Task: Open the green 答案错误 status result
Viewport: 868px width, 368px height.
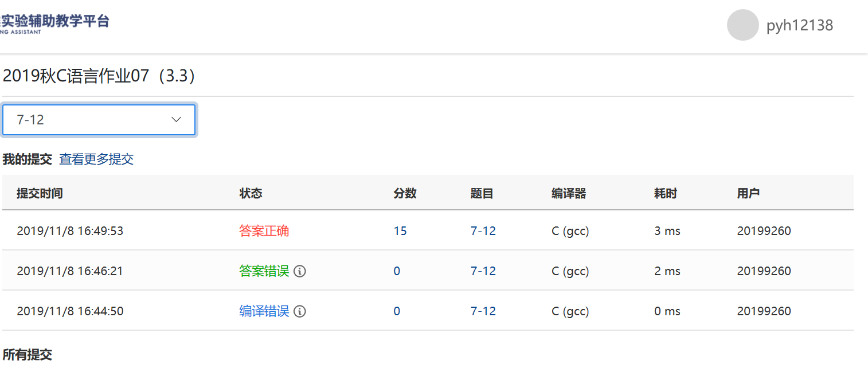Action: [x=264, y=271]
